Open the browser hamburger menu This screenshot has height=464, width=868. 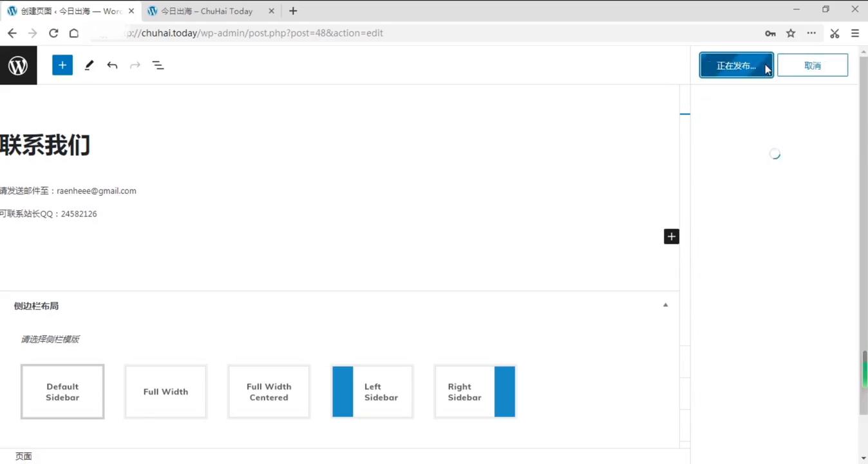(x=855, y=33)
